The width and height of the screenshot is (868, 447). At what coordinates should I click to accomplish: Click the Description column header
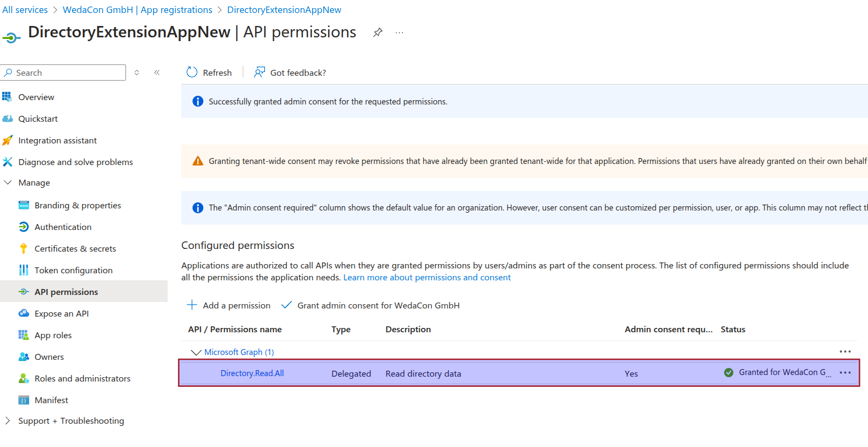[x=408, y=329]
